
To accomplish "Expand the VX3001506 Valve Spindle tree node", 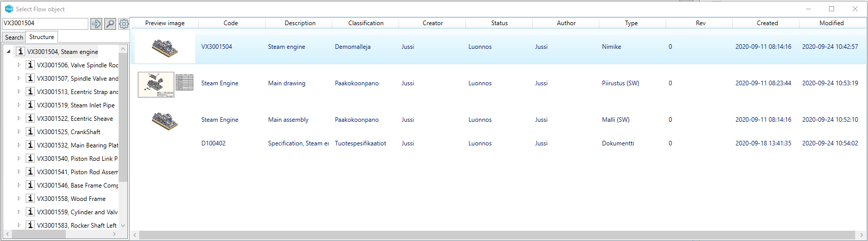I will (x=19, y=65).
